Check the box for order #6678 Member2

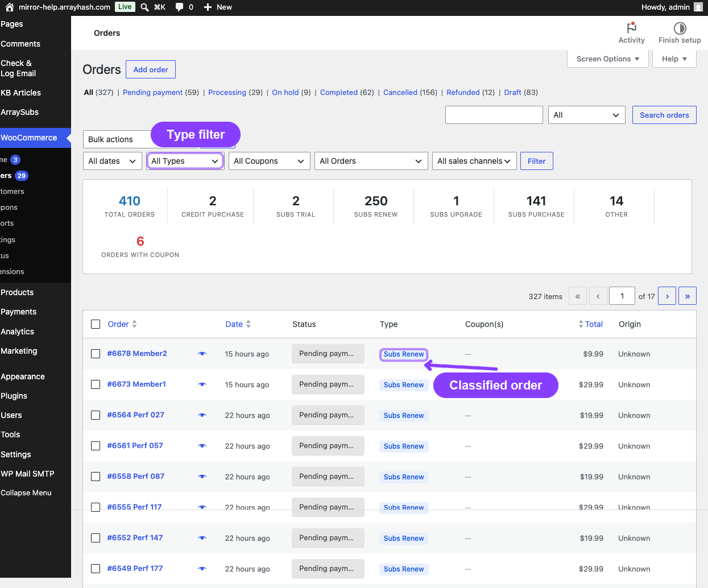pyautogui.click(x=96, y=354)
